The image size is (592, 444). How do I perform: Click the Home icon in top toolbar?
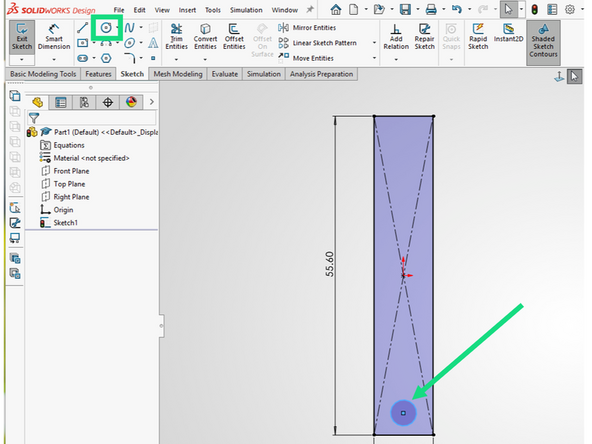pyautogui.click(x=336, y=9)
